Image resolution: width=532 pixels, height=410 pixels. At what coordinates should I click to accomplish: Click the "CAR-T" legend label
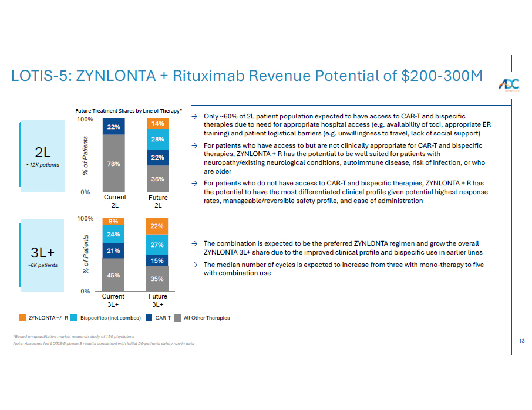[x=163, y=318]
